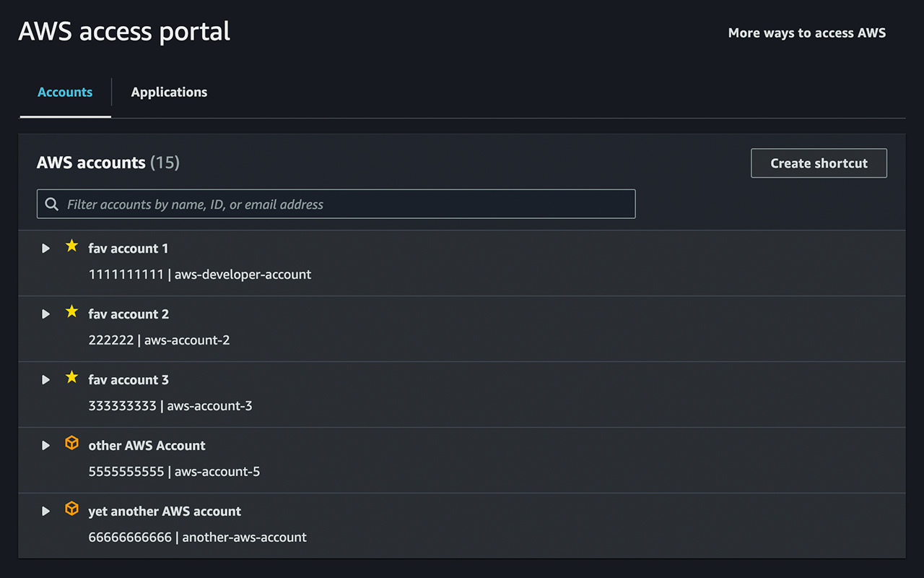This screenshot has height=578, width=924.
Task: Select the other AWS Account name
Action: point(147,446)
